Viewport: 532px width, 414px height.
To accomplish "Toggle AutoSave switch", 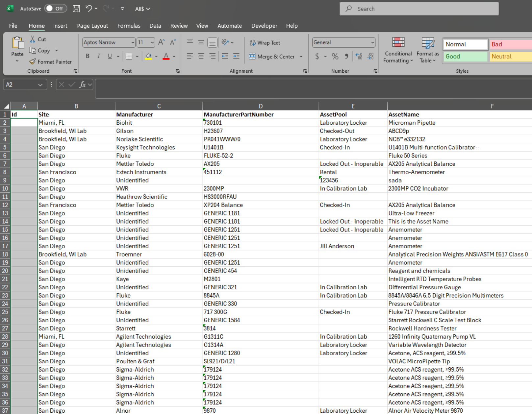I will pyautogui.click(x=56, y=9).
